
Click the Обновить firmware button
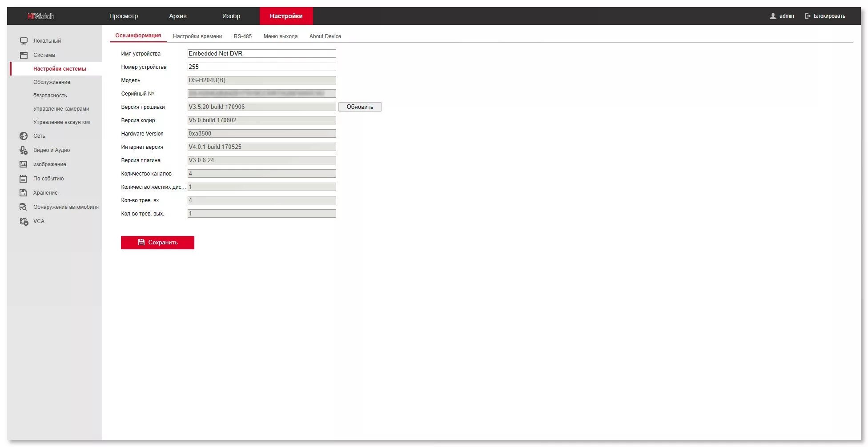pos(360,107)
